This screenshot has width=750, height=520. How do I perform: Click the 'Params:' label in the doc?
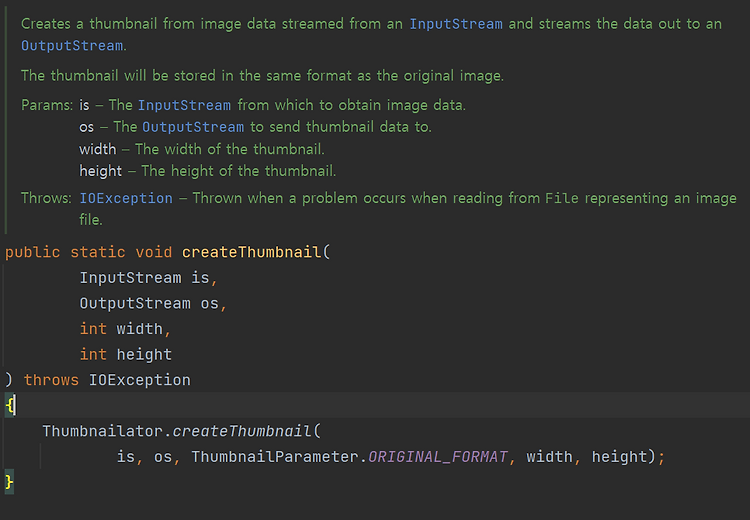[47, 105]
